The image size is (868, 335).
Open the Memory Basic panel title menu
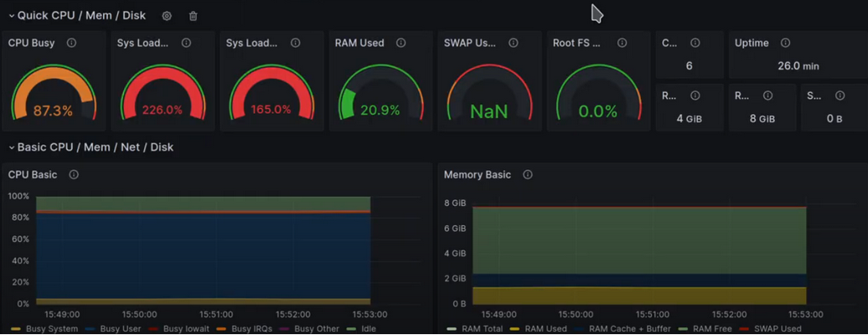478,174
